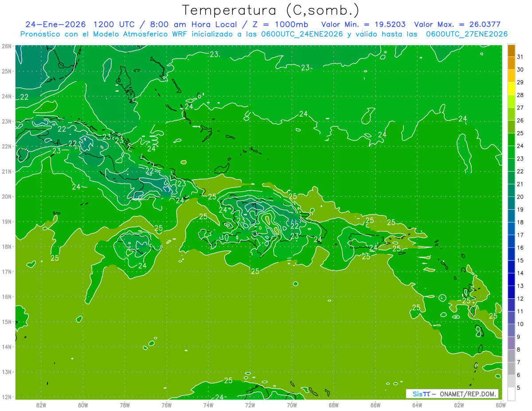Click the "SisTT" logo text
The image size is (532, 411).
click(421, 394)
